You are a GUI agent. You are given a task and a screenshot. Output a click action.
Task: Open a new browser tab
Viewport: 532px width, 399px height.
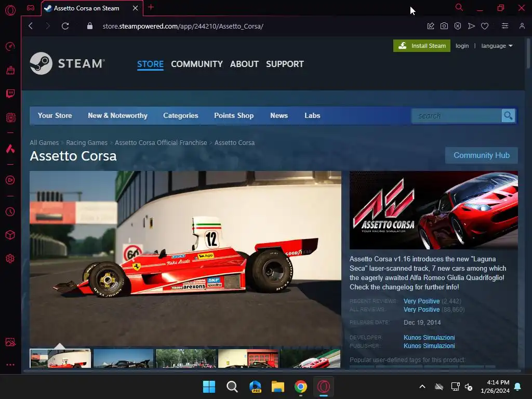click(151, 7)
